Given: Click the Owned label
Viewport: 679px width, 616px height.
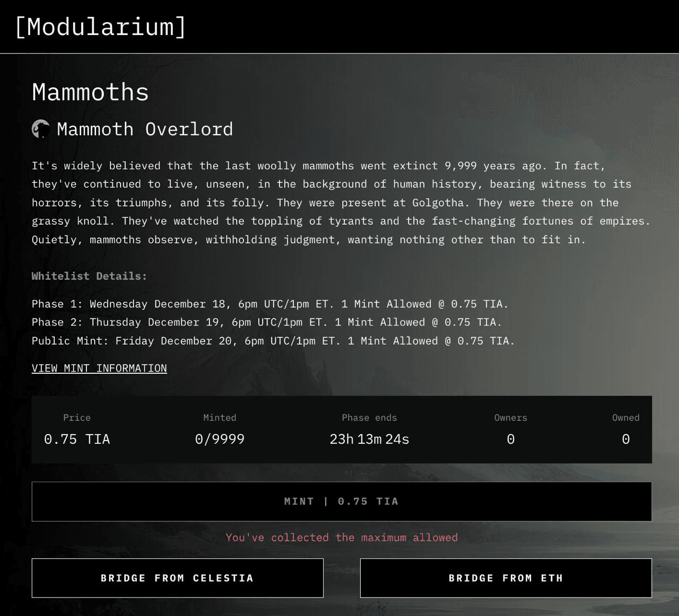Looking at the screenshot, I should [626, 418].
